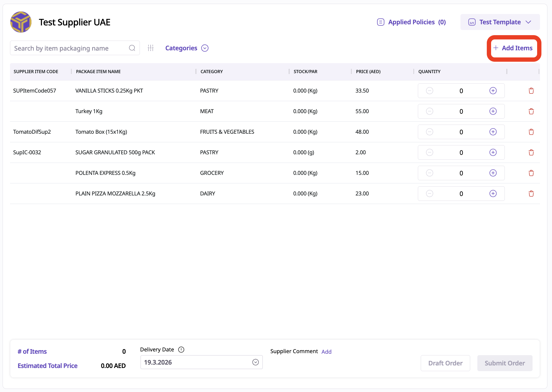552x392 pixels.
Task: Focus the item packaging name search field
Action: click(69, 48)
